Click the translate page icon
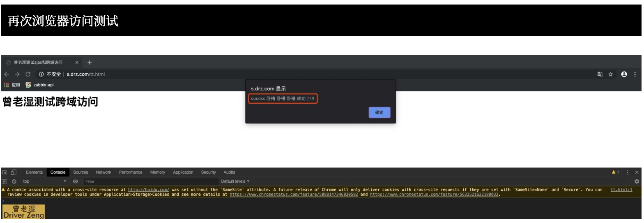The width and height of the screenshot is (644, 223). pyautogui.click(x=600, y=74)
